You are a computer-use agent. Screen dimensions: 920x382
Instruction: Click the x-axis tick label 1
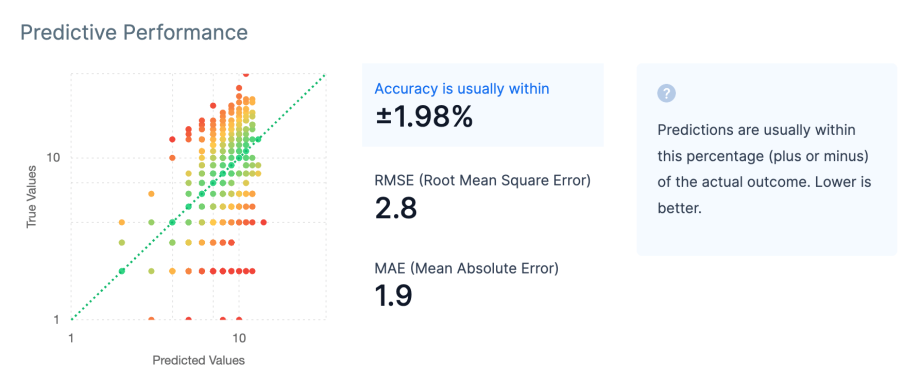71,338
